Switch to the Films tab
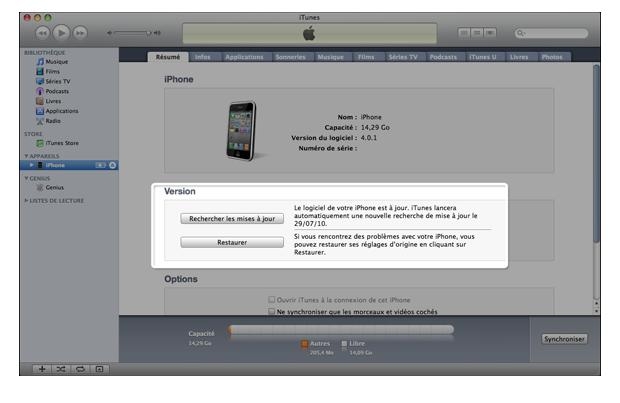620x403 pixels. (366, 57)
